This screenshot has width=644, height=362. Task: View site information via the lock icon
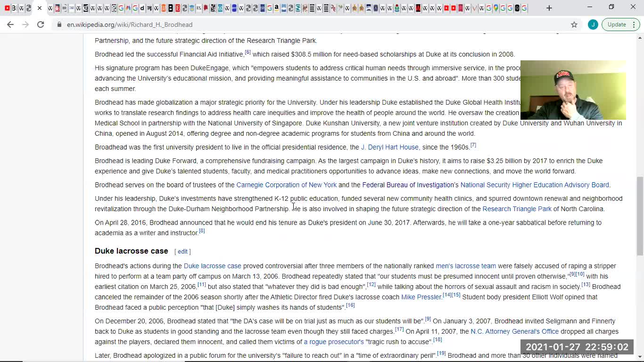pos(59,25)
